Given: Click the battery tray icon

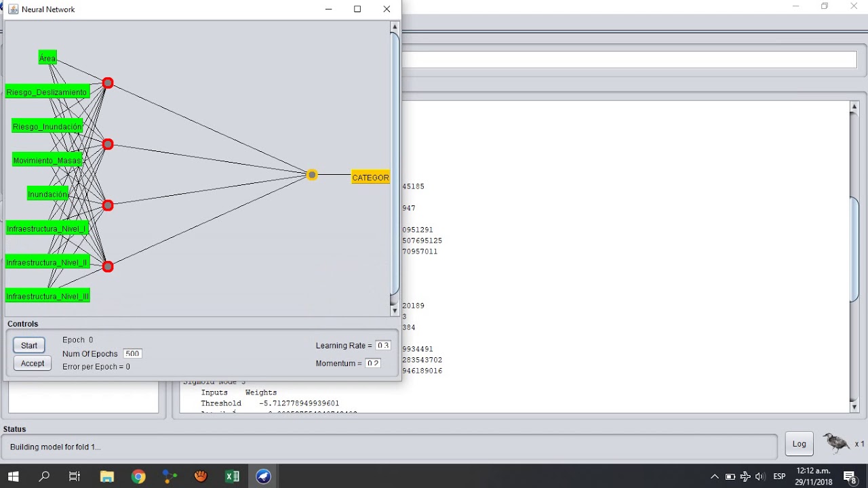Looking at the screenshot, I should coord(730,476).
